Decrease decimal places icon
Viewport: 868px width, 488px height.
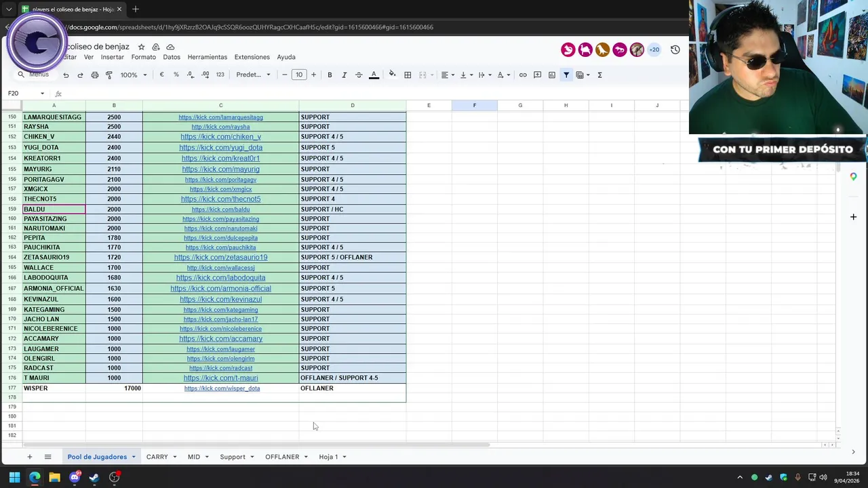pyautogui.click(x=191, y=75)
